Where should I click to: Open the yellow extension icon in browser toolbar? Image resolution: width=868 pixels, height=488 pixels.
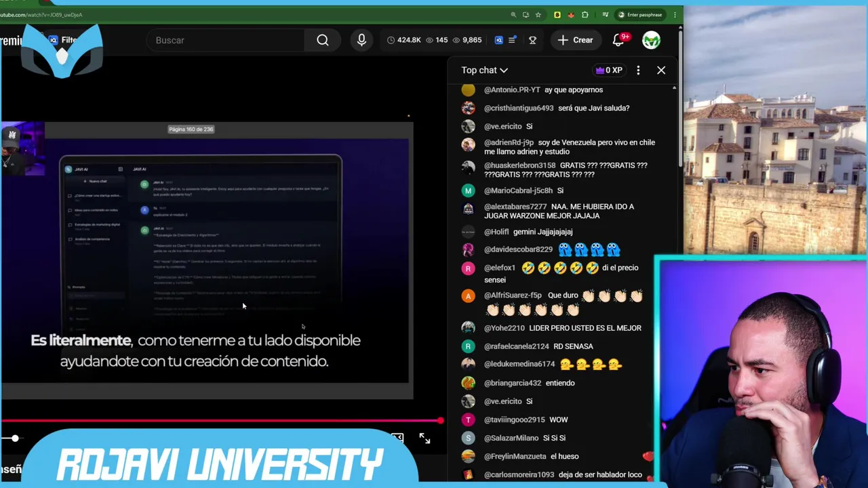point(557,14)
